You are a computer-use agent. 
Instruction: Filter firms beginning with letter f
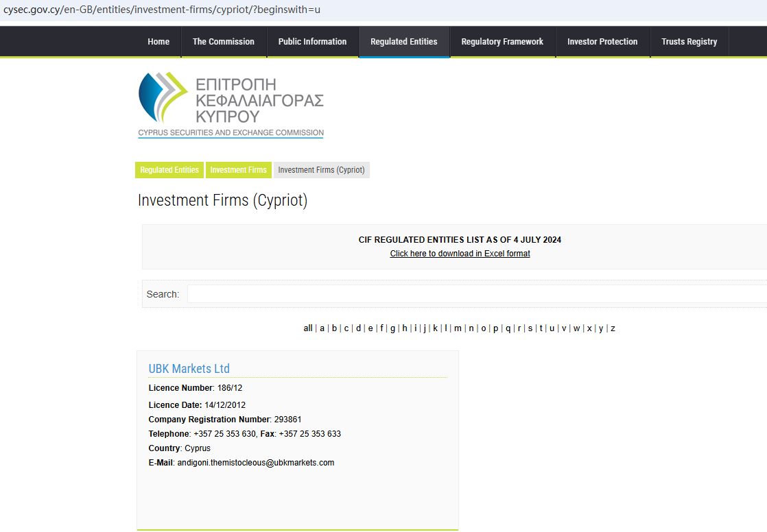(381, 328)
